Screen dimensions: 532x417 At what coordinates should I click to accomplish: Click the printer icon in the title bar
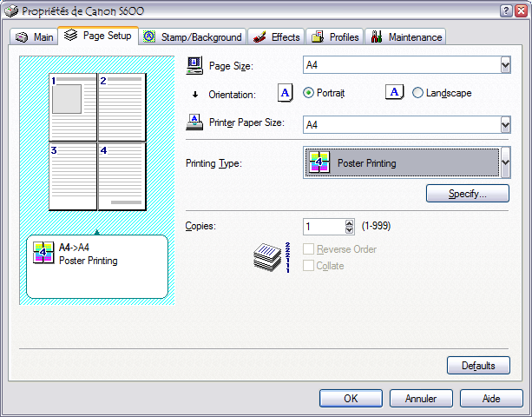pos(10,11)
